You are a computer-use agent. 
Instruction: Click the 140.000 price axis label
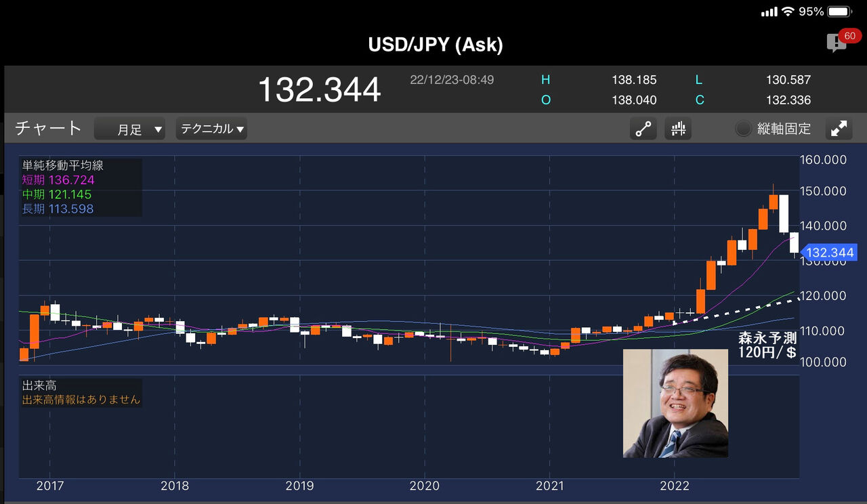(824, 226)
